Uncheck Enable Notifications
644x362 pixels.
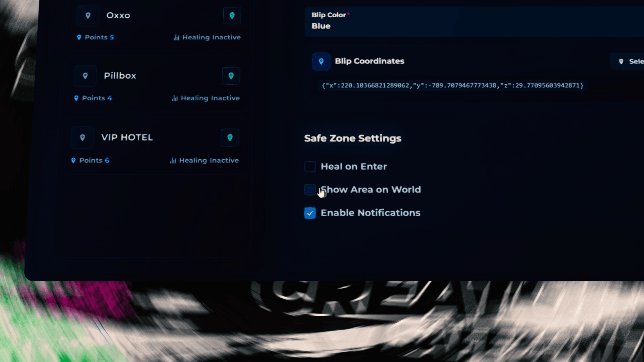310,213
